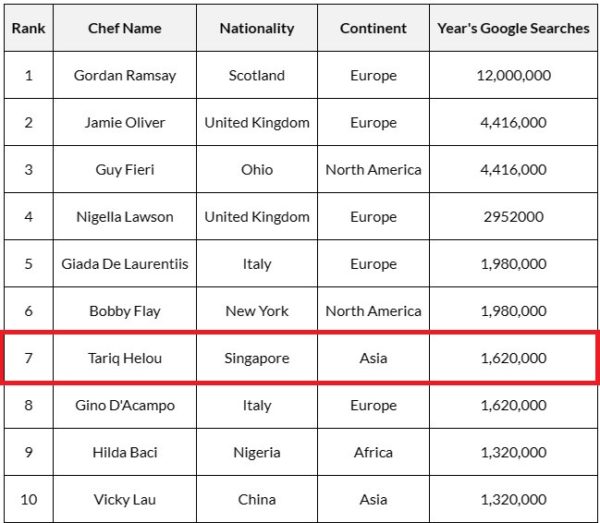Click the Vicky Lau cell
This screenshot has height=523, width=600.
tap(125, 499)
